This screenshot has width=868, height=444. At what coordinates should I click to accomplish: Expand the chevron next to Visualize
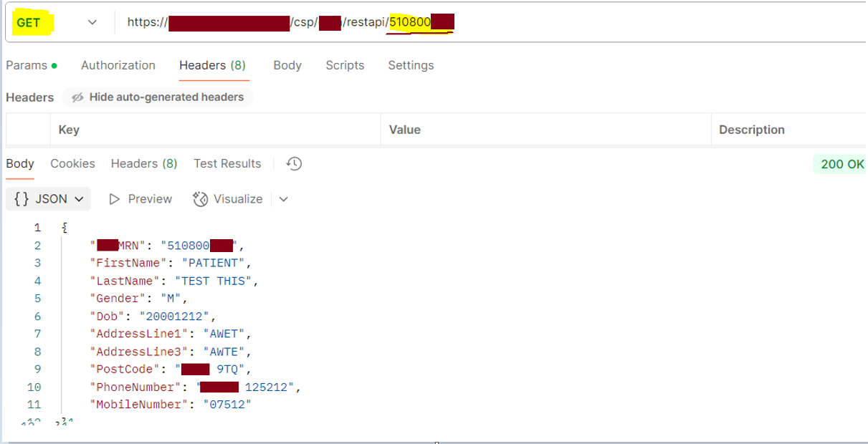[284, 199]
